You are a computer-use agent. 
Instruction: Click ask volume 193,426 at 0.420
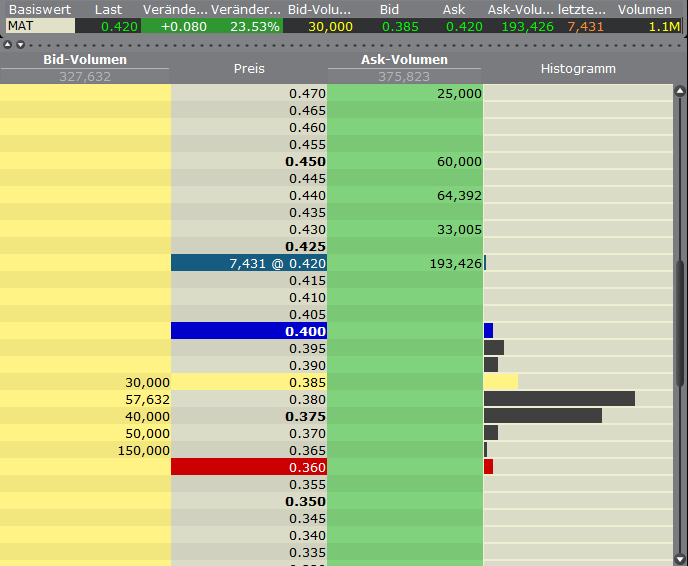pyautogui.click(x=455, y=263)
